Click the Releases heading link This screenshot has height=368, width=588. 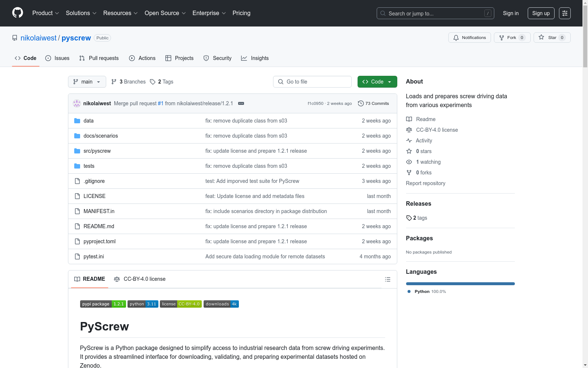419,204
